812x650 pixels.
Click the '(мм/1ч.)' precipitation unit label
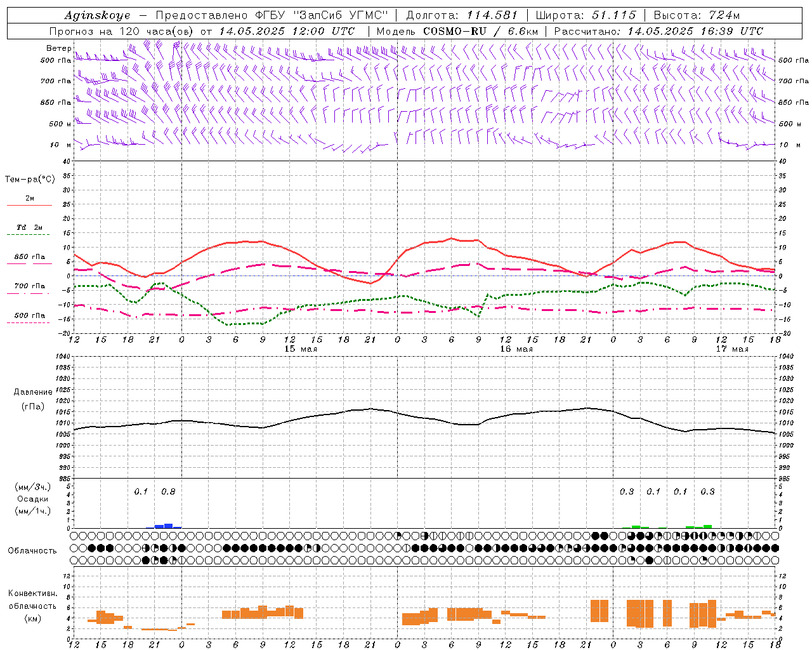[x=32, y=511]
